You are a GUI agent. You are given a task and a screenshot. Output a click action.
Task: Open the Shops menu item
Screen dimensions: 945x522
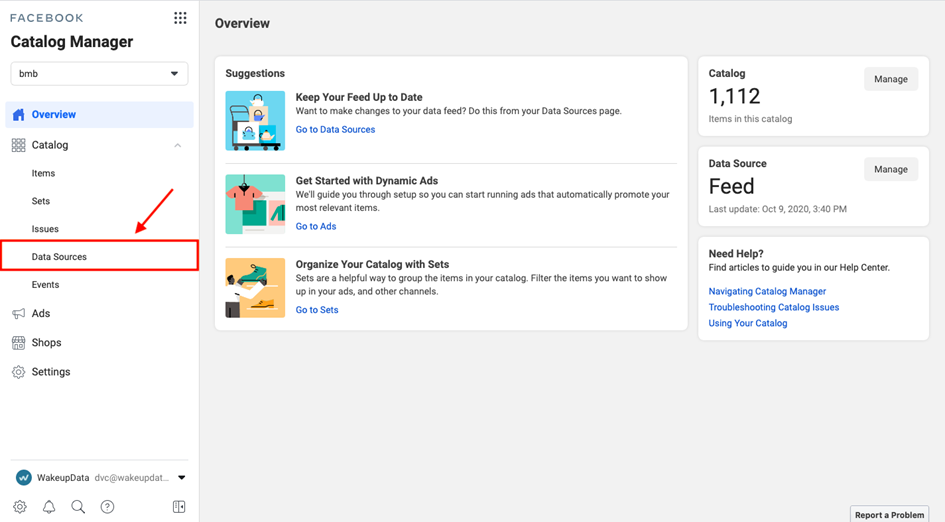[x=46, y=342]
